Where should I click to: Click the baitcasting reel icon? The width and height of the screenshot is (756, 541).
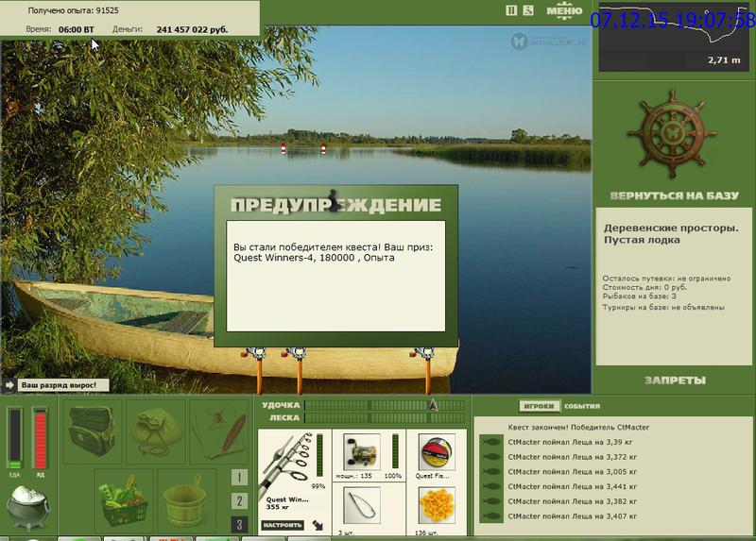point(361,452)
